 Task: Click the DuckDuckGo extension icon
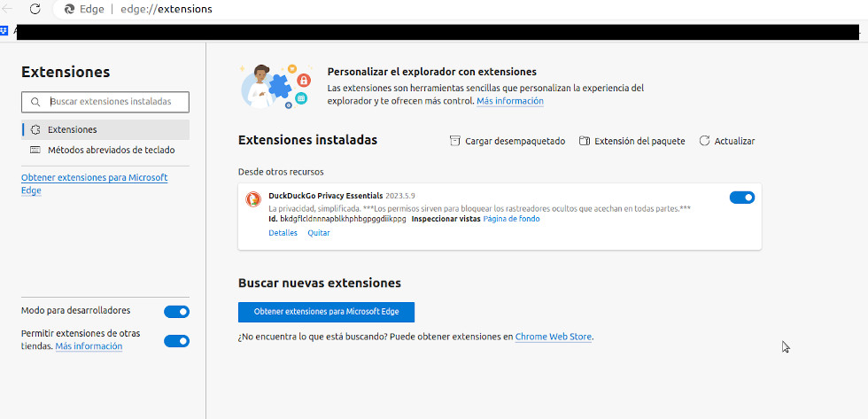click(253, 199)
